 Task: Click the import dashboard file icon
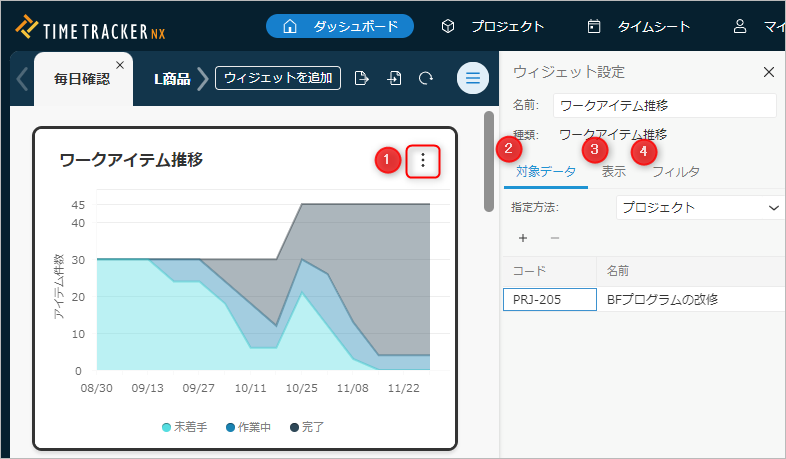394,78
